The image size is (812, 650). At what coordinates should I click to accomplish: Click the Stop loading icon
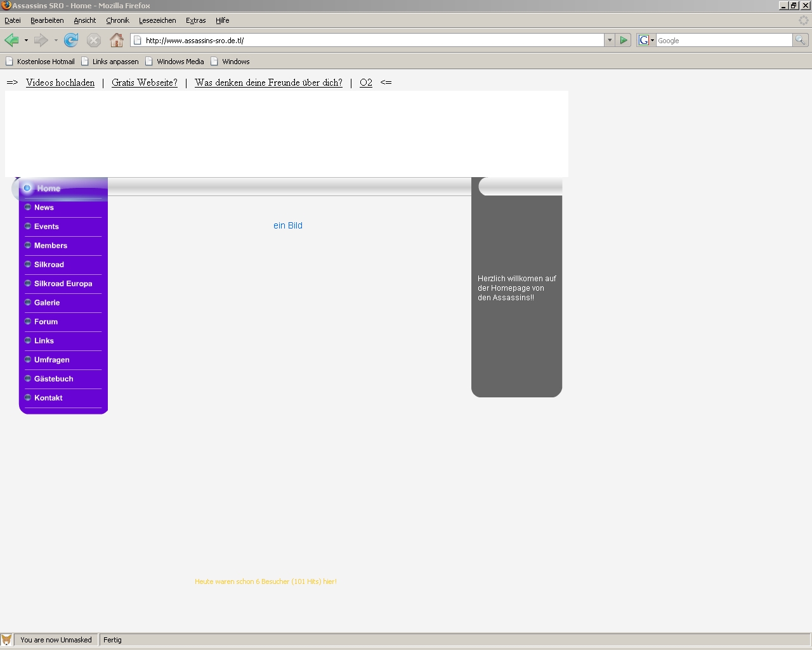[94, 40]
